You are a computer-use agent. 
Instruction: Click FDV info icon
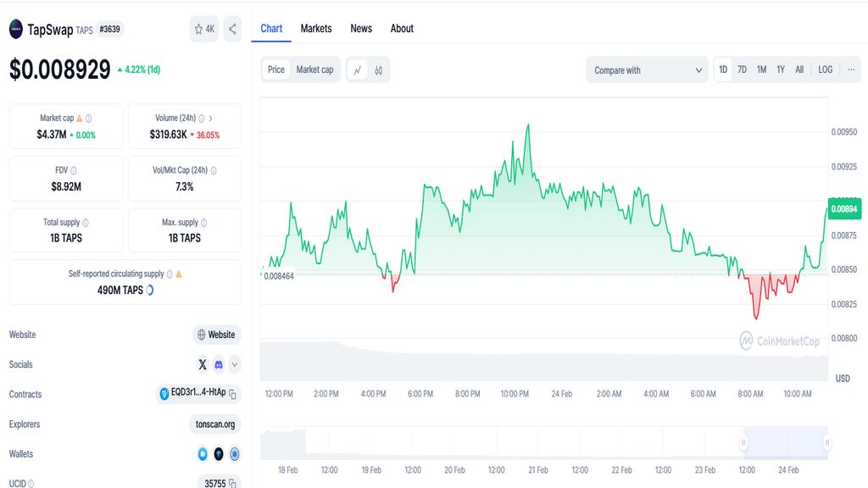click(74, 170)
